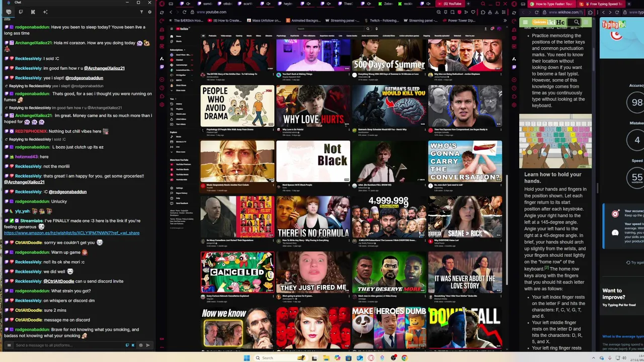
Task: Open the YouTube account avatar
Action: pyautogui.click(x=499, y=29)
